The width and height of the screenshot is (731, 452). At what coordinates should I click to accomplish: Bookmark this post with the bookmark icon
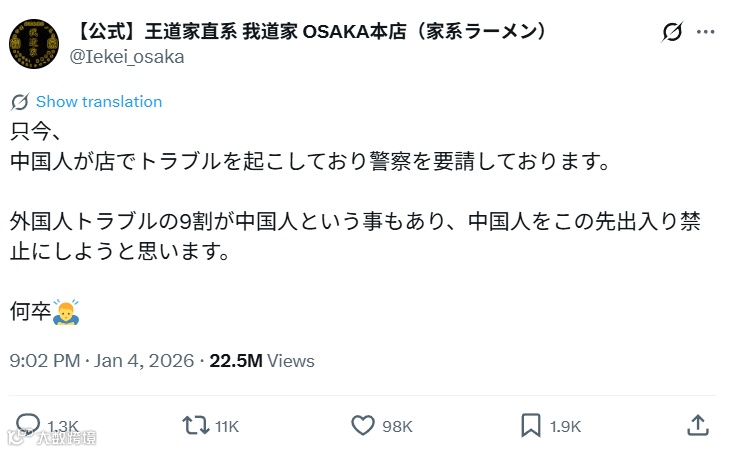coord(531,425)
